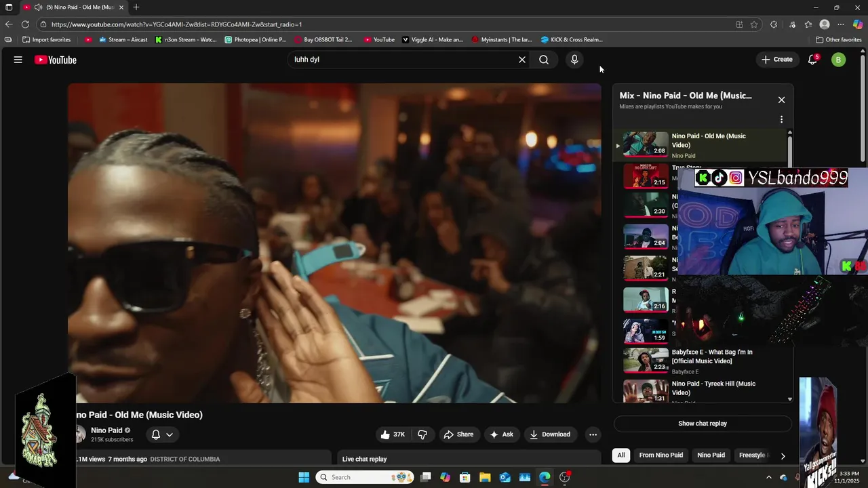This screenshot has width=868, height=488.
Task: Clear the search box text
Action: click(x=522, y=60)
